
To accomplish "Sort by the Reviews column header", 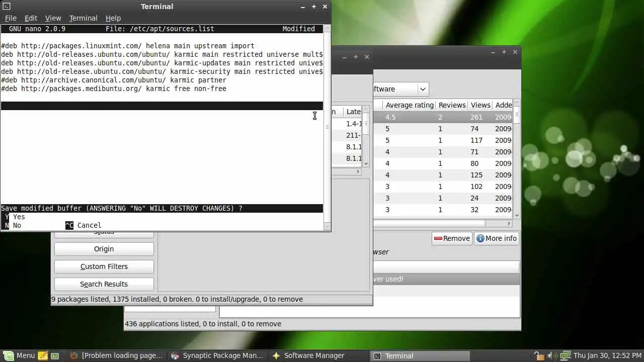I will coord(452,105).
